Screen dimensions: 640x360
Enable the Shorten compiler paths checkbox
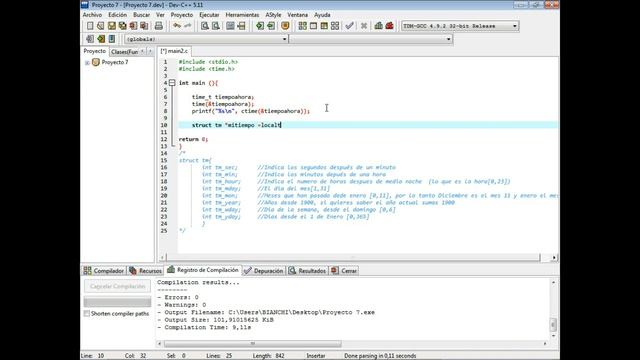[87, 313]
